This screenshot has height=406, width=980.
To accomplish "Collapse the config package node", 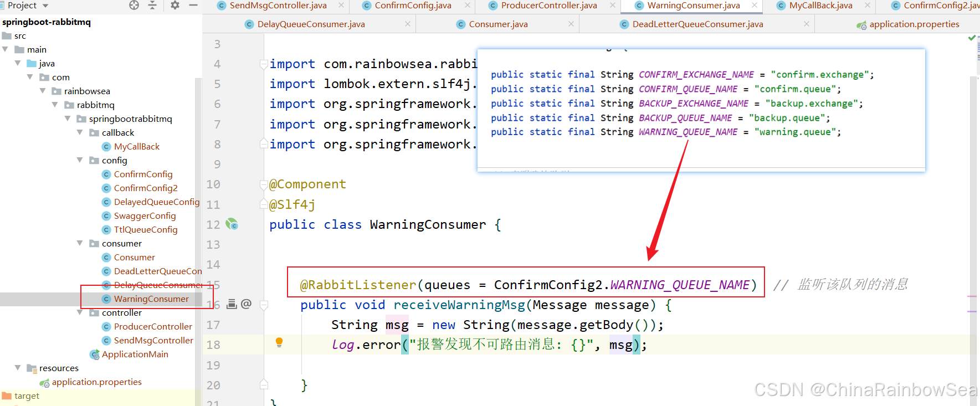I will [80, 160].
